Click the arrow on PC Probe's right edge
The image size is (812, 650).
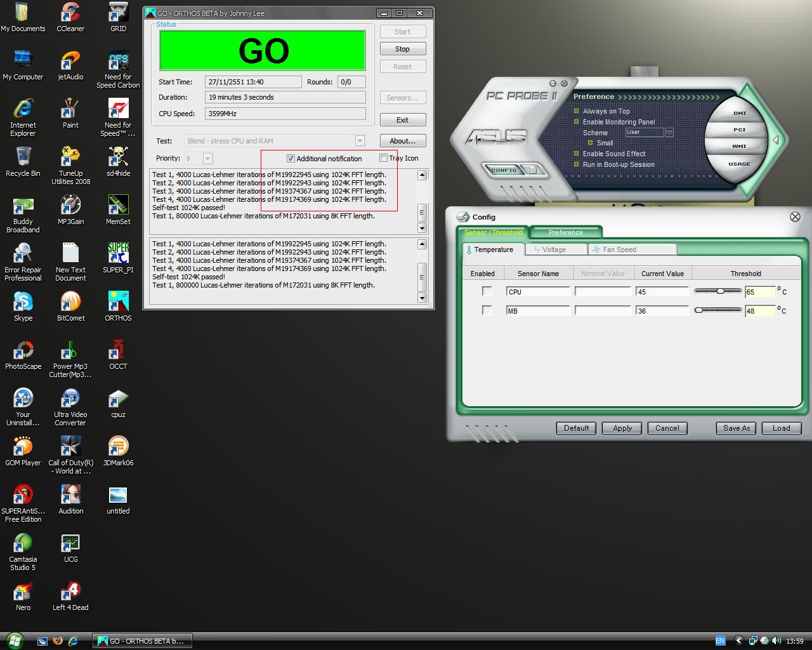tap(775, 140)
